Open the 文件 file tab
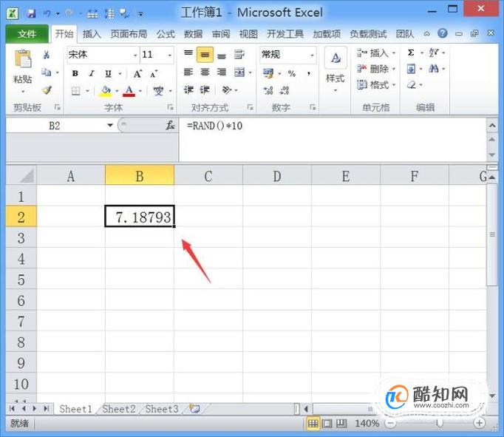Image resolution: width=504 pixels, height=437 pixels. pos(27,34)
